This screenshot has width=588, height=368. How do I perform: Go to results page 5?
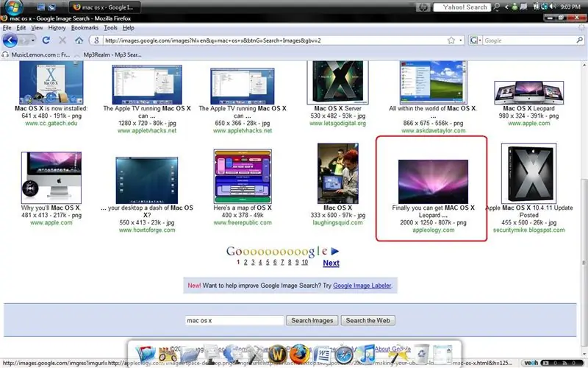(268, 262)
